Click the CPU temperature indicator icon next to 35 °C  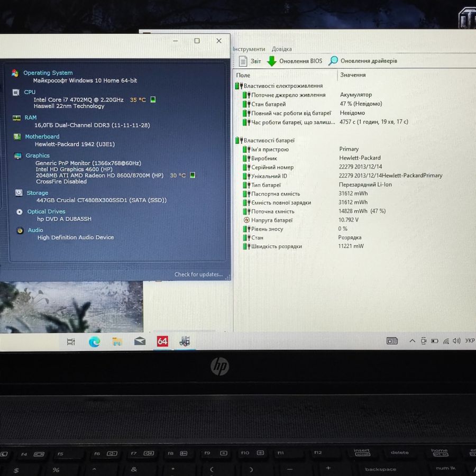(153, 99)
